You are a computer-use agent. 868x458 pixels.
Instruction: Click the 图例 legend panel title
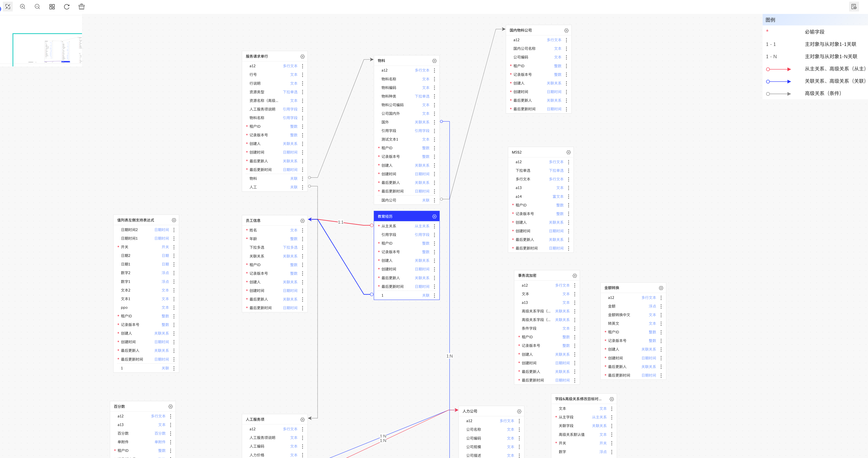pyautogui.click(x=770, y=20)
